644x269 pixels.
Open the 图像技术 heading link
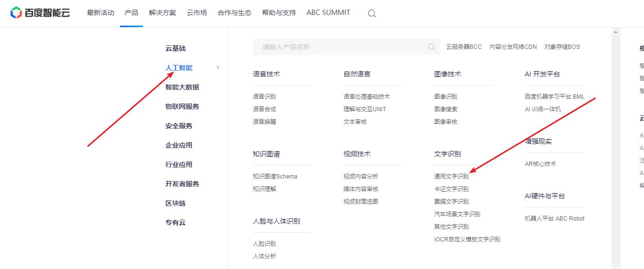coord(448,74)
